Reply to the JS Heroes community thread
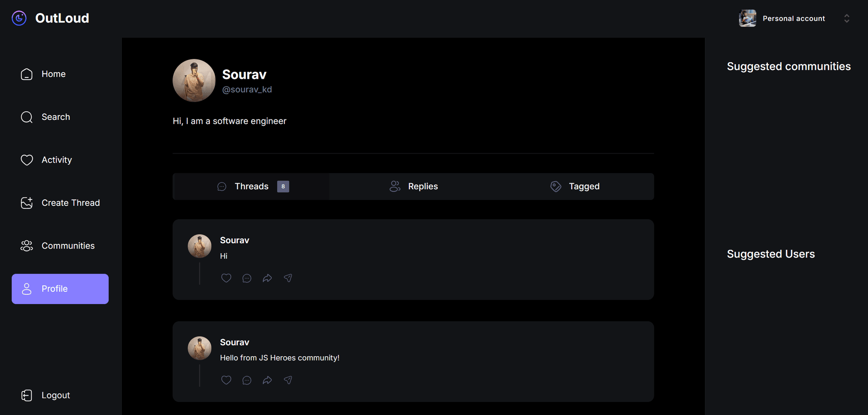Screen dimensions: 868x415 click(x=247, y=380)
